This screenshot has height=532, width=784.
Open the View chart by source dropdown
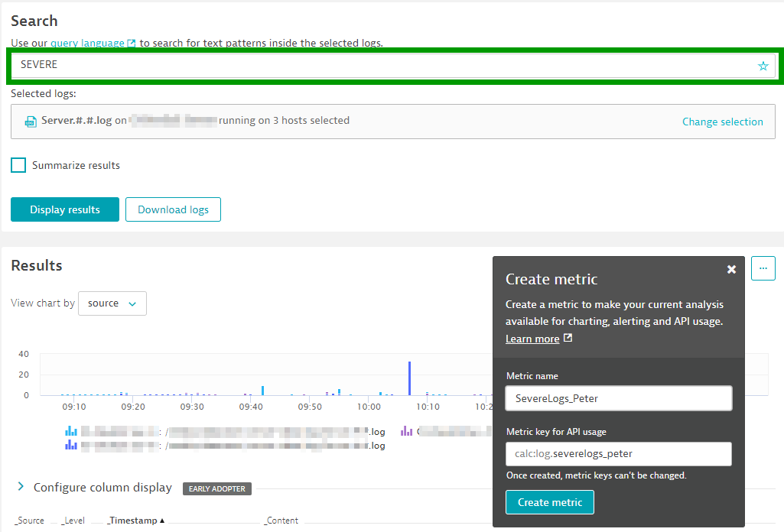[x=112, y=303]
